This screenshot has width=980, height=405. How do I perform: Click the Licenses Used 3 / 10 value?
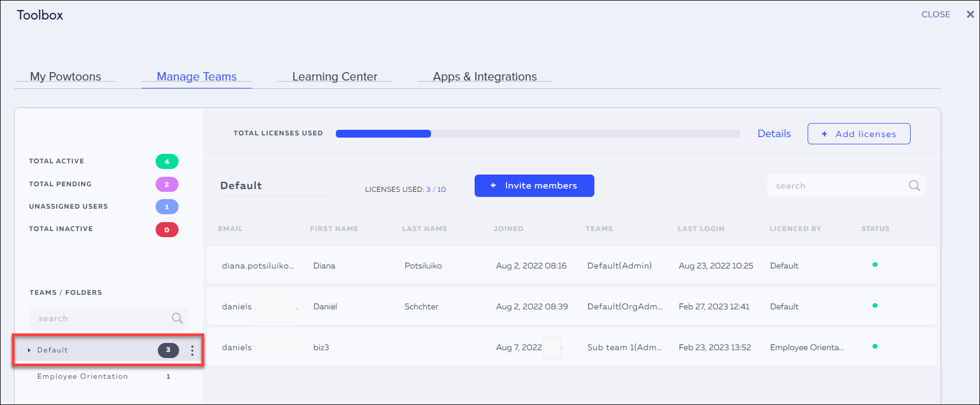pyautogui.click(x=436, y=190)
